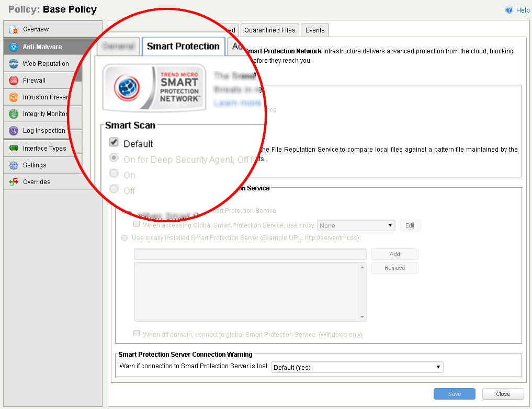Open the proxy None dropdown
This screenshot has width=532, height=409.
coord(356,225)
